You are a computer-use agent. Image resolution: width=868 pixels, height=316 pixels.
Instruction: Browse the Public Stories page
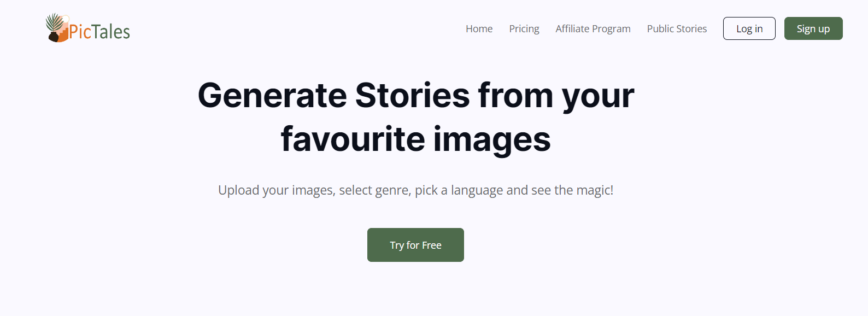pos(677,28)
